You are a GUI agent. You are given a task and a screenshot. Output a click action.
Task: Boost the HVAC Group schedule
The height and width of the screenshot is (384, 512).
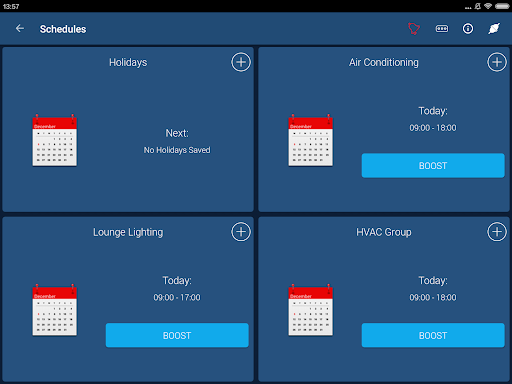coord(433,335)
